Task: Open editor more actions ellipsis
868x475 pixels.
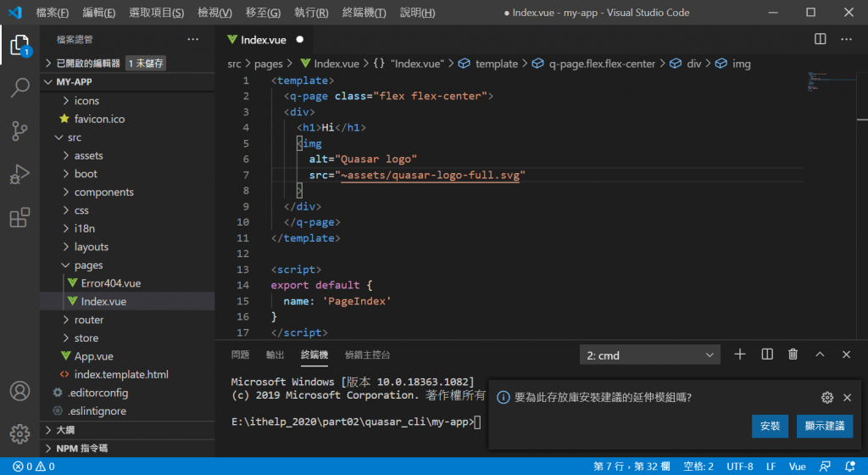Action: (847, 39)
